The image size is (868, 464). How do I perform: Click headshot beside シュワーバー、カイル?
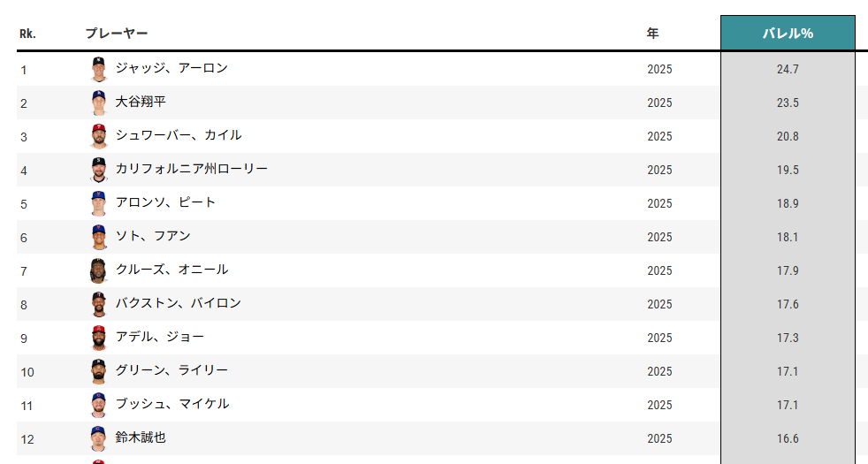pos(98,136)
